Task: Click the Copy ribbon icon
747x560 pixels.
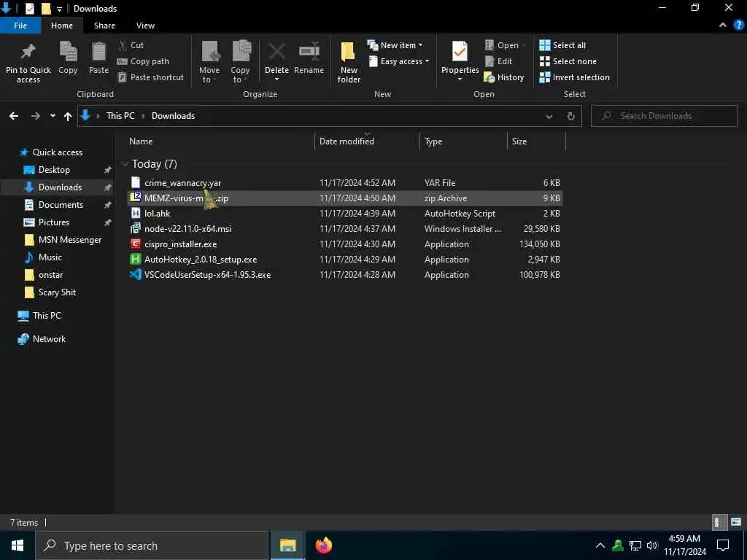Action: (x=68, y=52)
